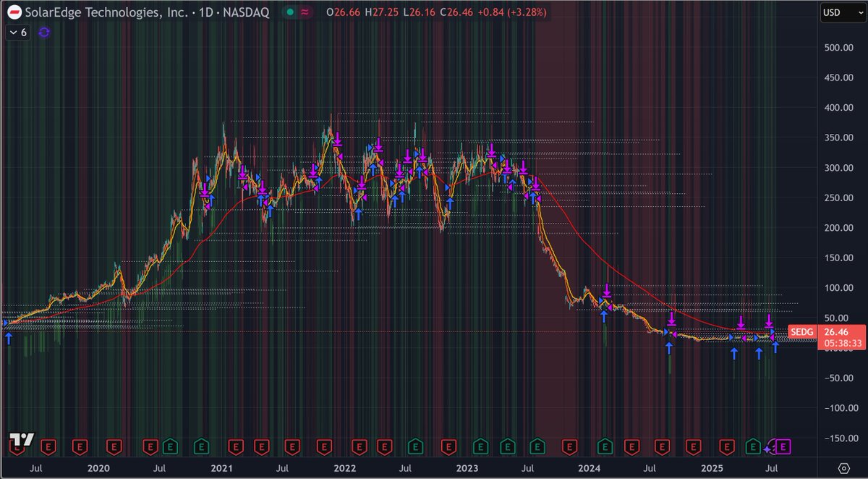Open chart settings gear in bottom corner
The width and height of the screenshot is (868, 479).
pos(844,468)
